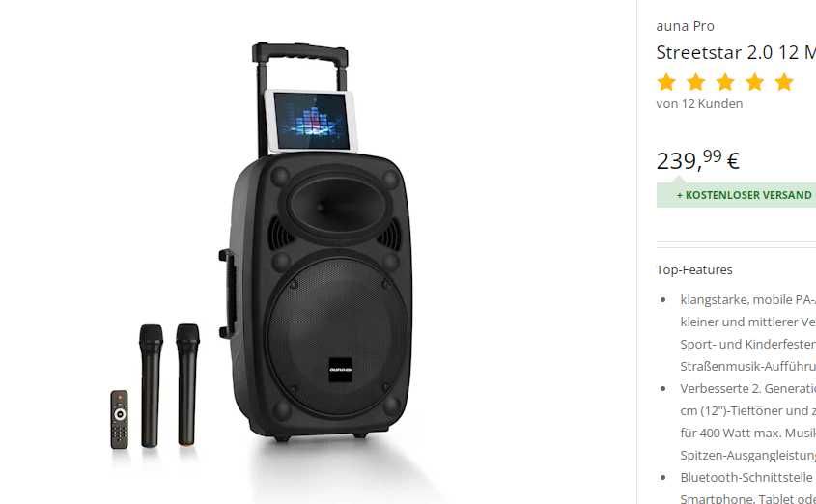Image resolution: width=816 pixels, height=504 pixels.
Task: Click the remote control in image
Action: click(x=119, y=419)
